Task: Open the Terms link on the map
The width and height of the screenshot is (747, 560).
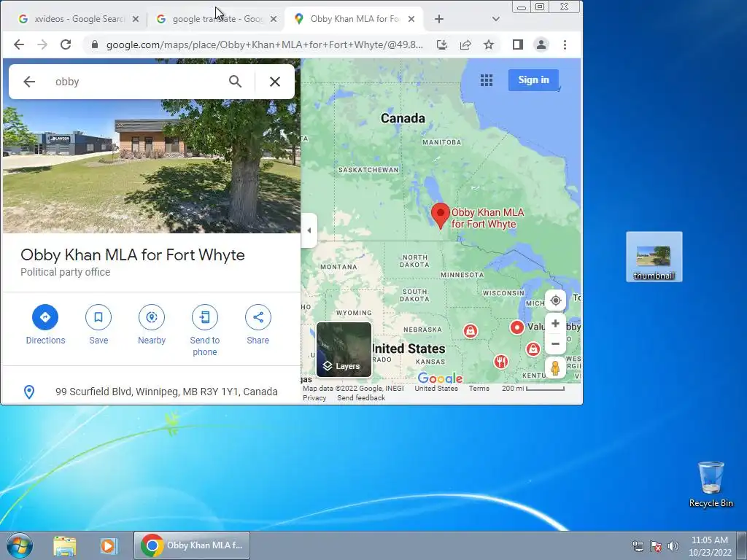Action: pos(479,388)
